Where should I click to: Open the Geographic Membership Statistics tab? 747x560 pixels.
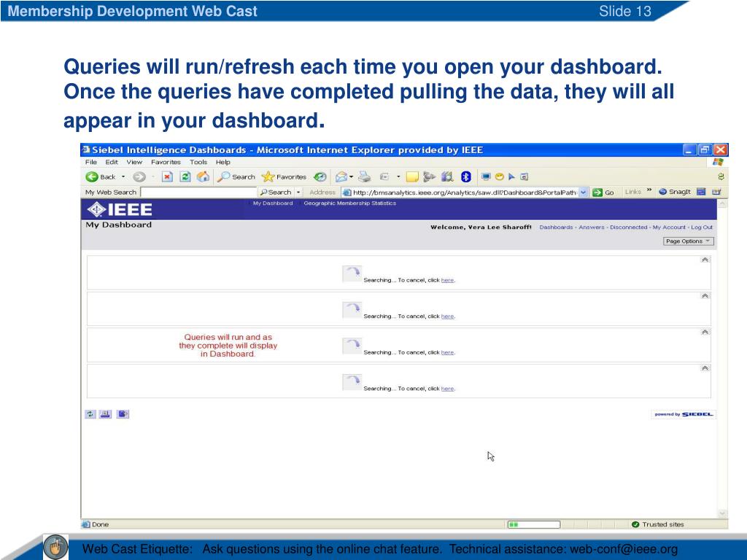(350, 203)
